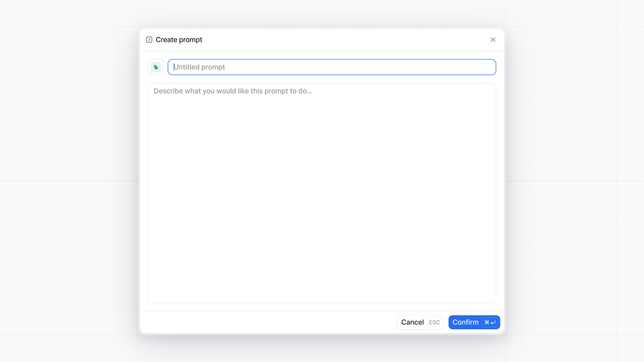The height and width of the screenshot is (362, 644).
Task: Focus the Untitled prompt name field
Action: point(350,67)
